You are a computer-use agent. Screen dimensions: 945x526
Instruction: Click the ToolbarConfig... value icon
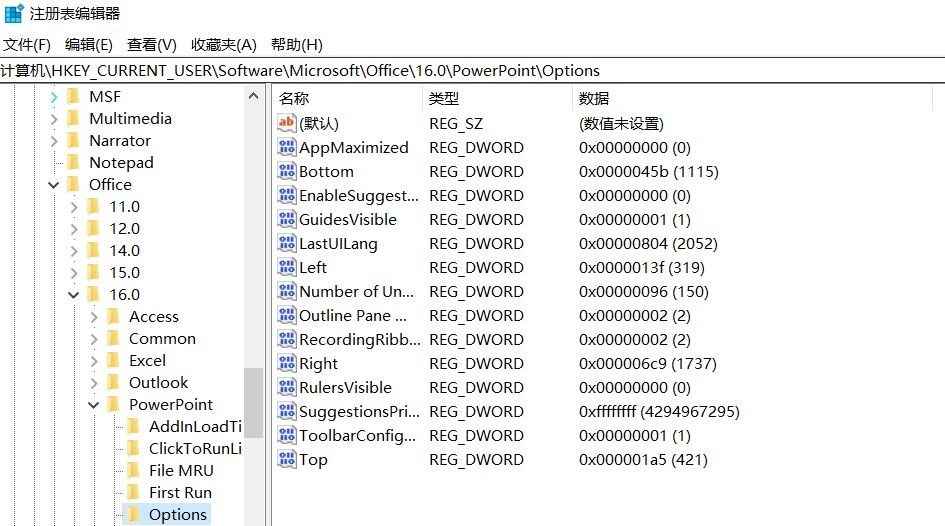tap(286, 435)
